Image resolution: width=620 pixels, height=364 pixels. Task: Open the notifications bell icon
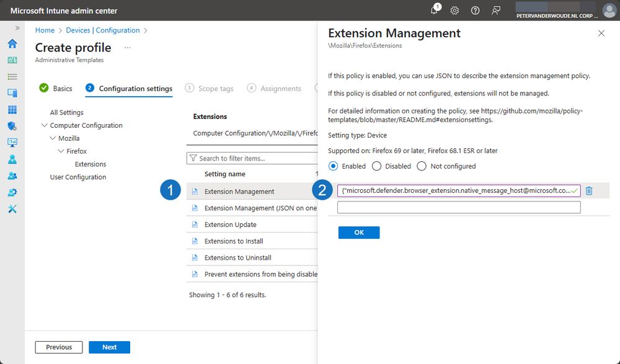(435, 10)
